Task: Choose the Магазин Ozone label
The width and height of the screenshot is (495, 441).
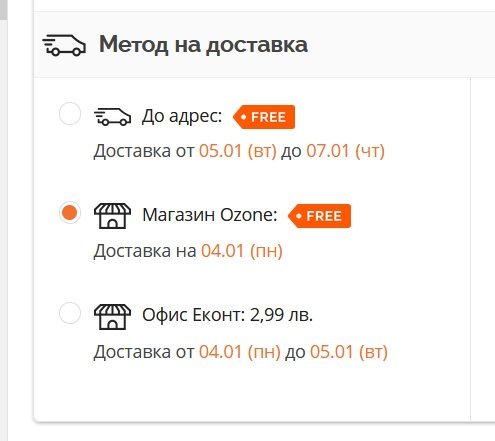Action: (x=210, y=215)
